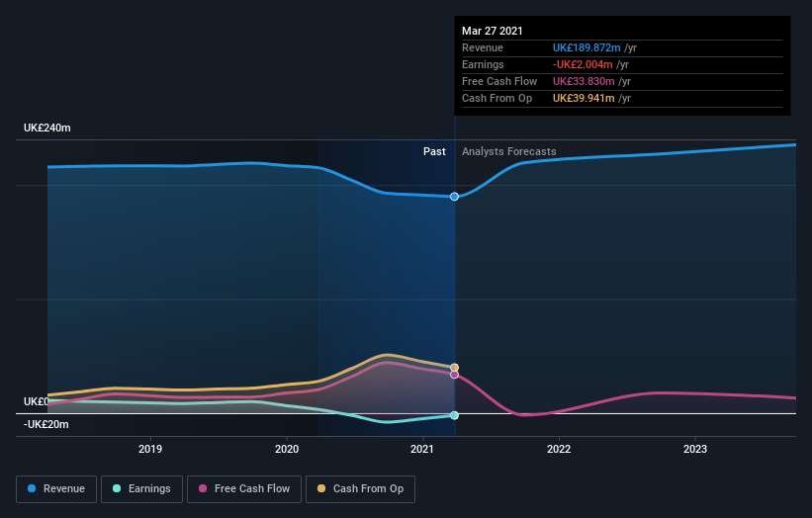Click the UK£39.941m cash from op value

pos(584,98)
